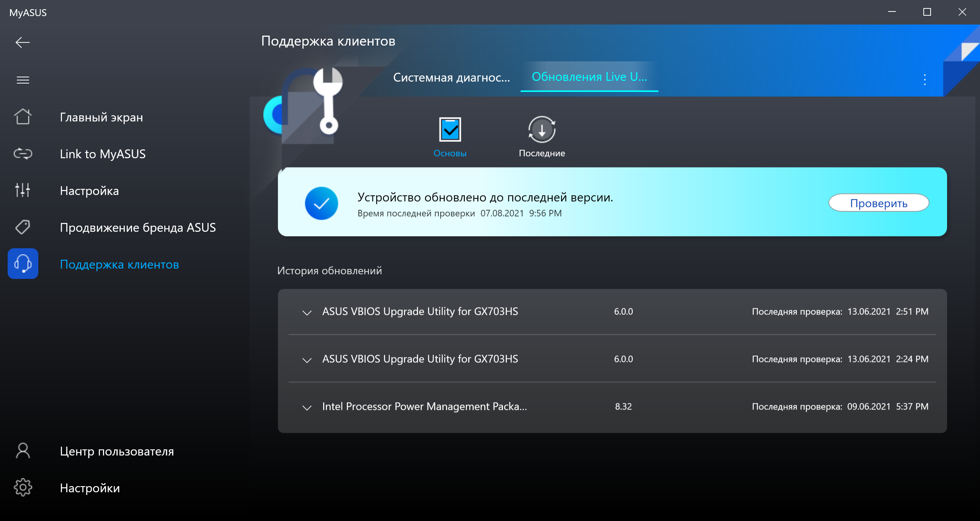Open the Центр пользователя profile icon
Viewport: 980px width, 521px height.
[23, 451]
